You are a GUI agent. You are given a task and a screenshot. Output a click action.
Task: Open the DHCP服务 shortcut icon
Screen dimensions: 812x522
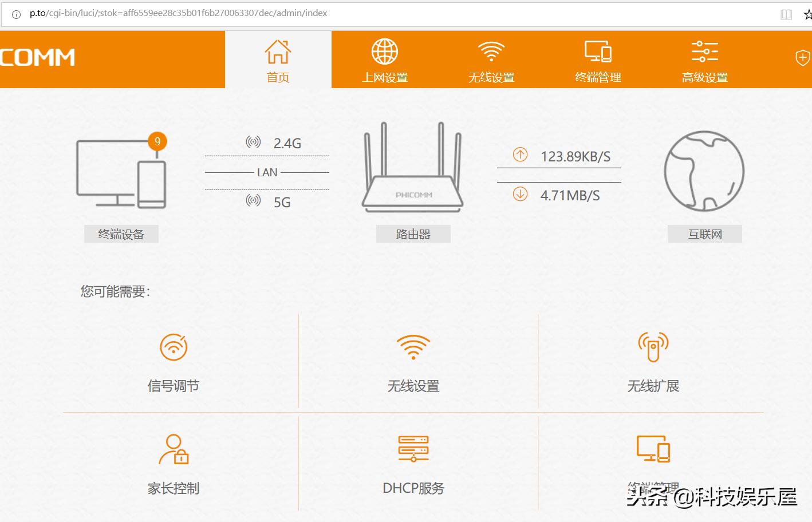413,450
